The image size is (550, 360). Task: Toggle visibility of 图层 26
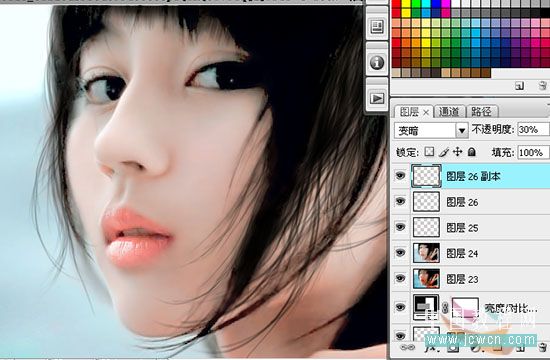coord(400,201)
